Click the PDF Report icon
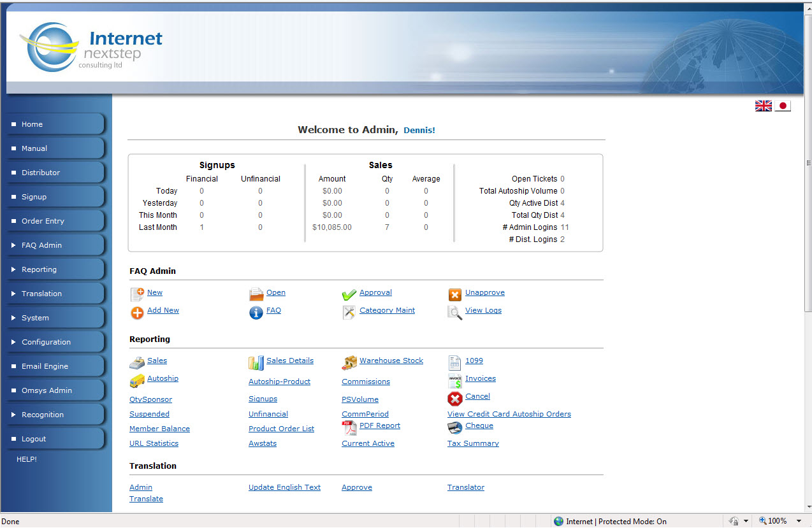The width and height of the screenshot is (812, 528). point(349,428)
